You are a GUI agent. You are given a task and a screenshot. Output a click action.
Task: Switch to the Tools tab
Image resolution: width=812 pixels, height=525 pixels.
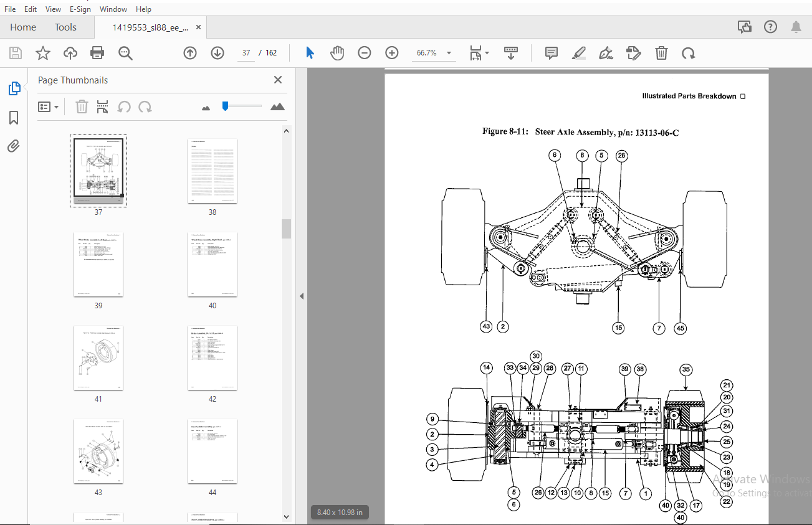coord(65,27)
